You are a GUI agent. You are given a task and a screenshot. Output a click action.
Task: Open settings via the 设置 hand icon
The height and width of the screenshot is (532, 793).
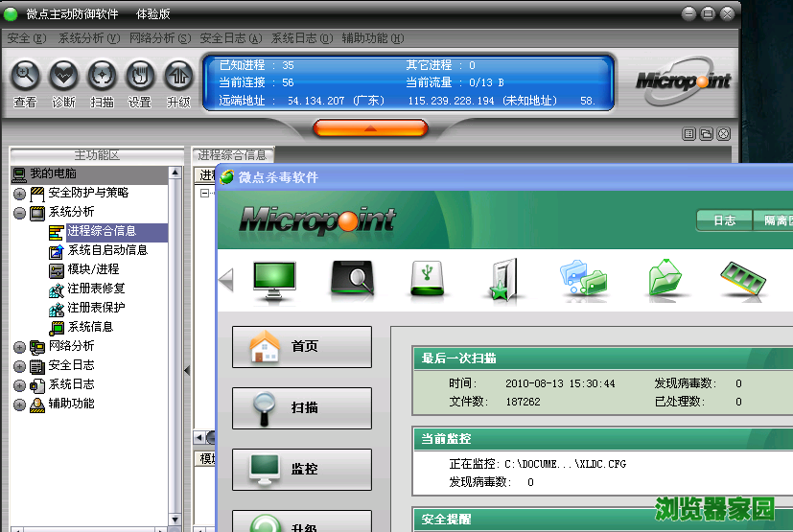(x=140, y=75)
